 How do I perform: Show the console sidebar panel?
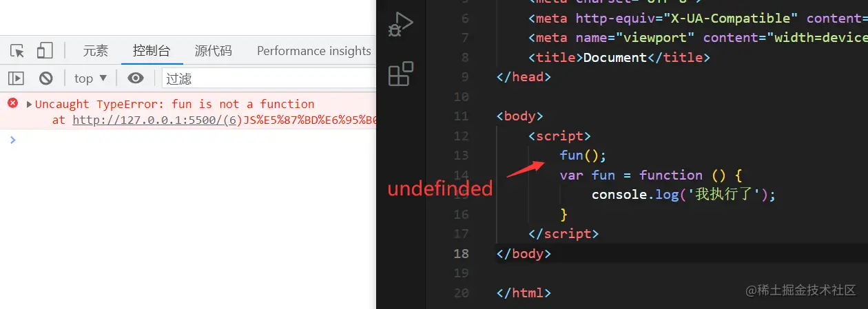17,78
